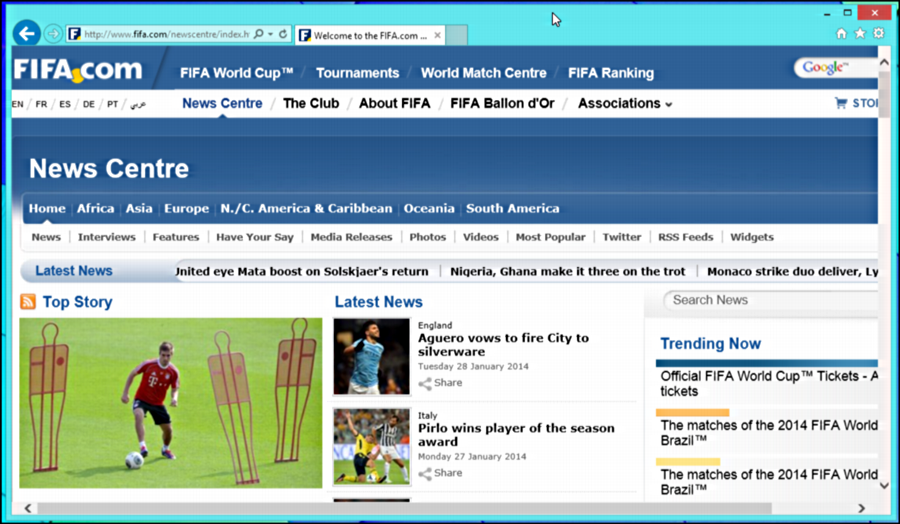Screen dimensions: 900x524
Task: Click the browser Home icon
Action: 841,33
